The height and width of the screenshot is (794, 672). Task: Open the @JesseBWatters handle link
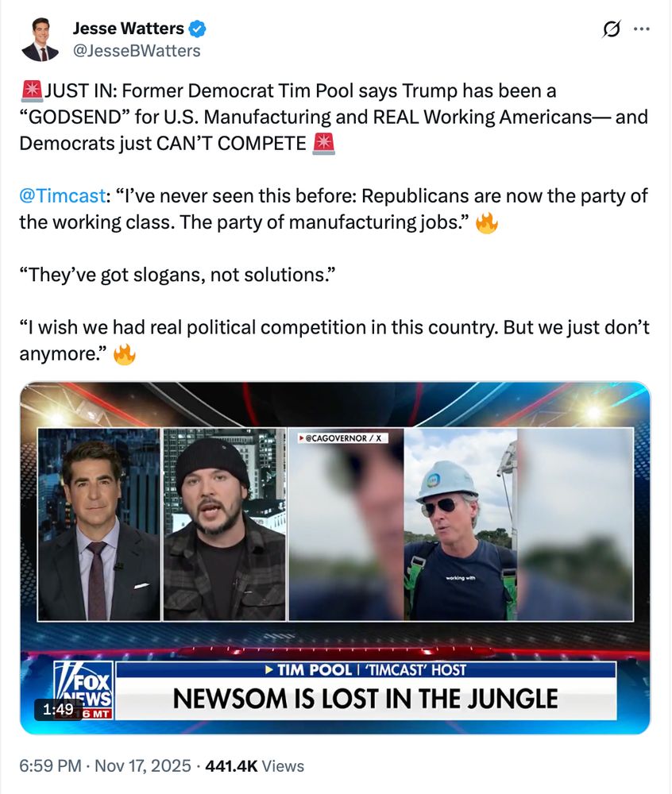point(137,51)
